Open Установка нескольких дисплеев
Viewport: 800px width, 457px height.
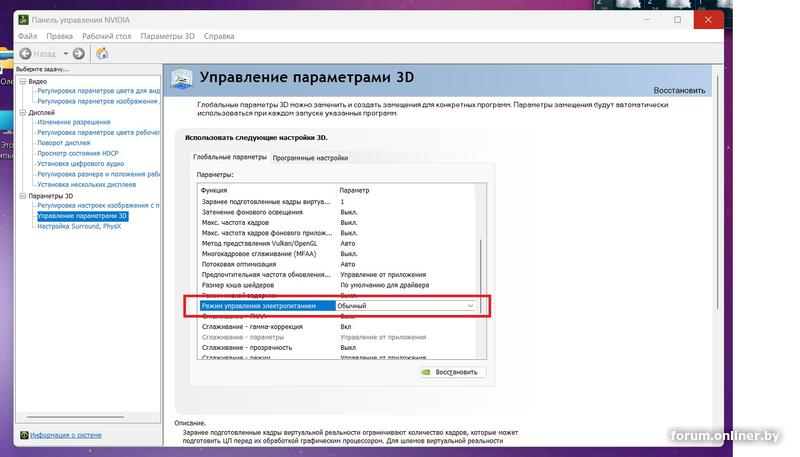tap(86, 184)
